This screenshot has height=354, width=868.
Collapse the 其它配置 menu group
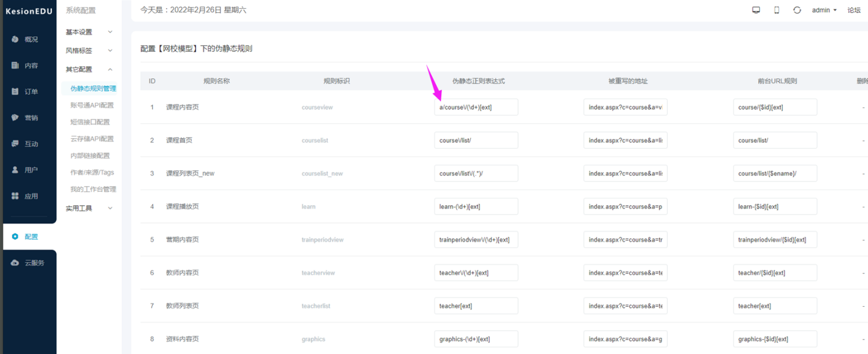coord(89,69)
